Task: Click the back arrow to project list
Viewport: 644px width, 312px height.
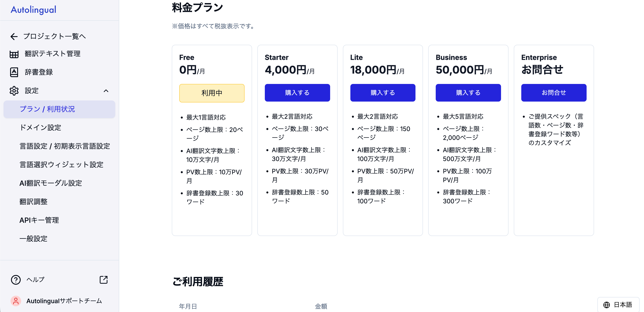Action: pyautogui.click(x=14, y=37)
